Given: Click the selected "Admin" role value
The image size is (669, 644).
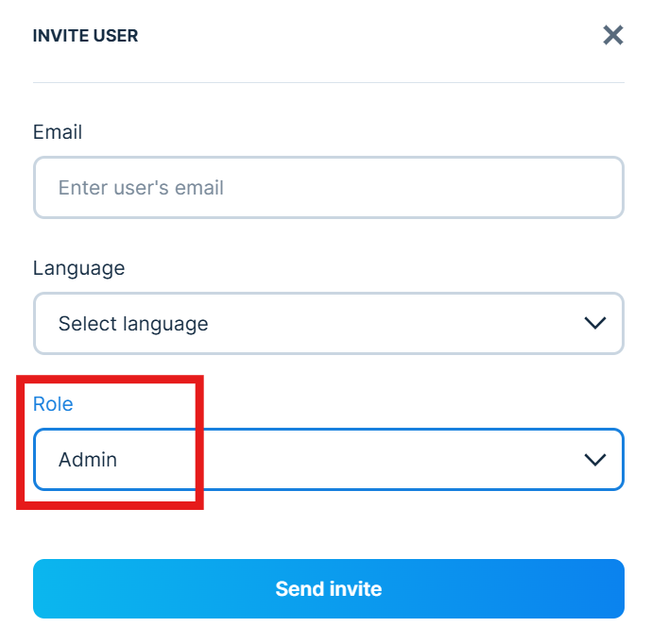Looking at the screenshot, I should (88, 460).
